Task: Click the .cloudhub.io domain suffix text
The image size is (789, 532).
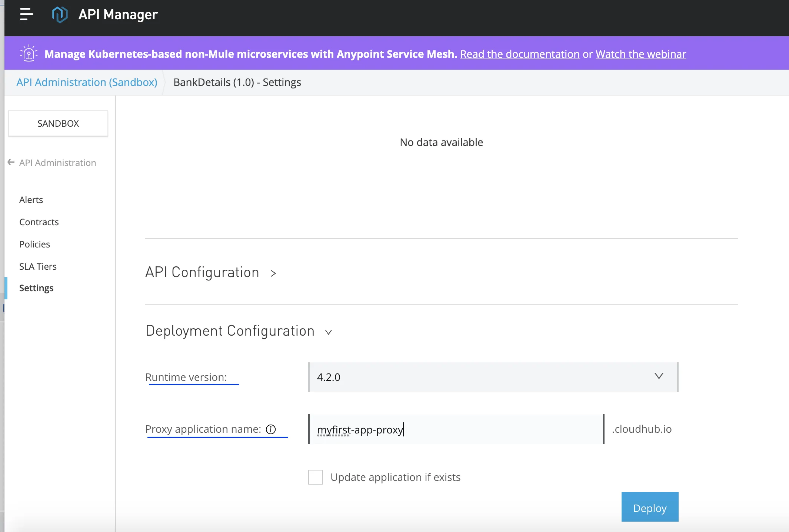Action: 642,429
